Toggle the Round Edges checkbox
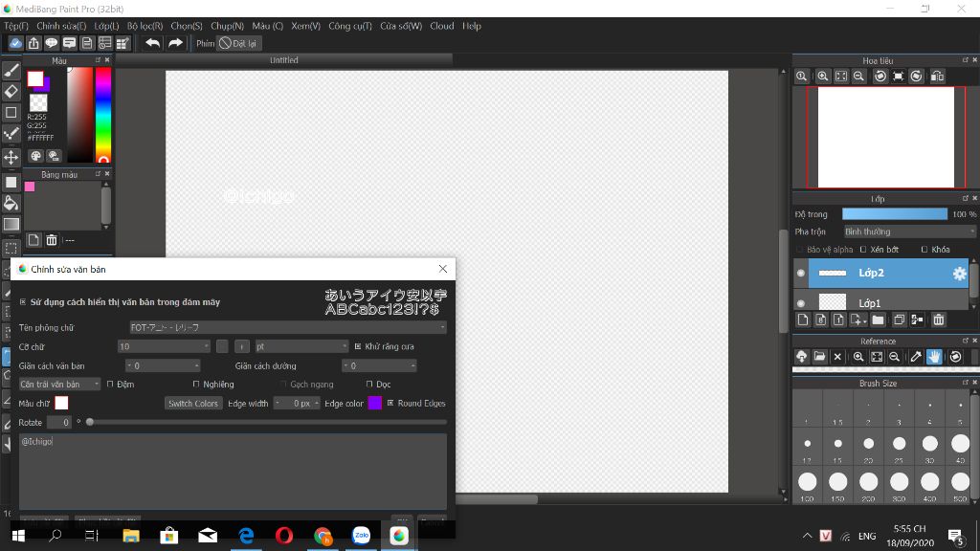 [x=390, y=403]
